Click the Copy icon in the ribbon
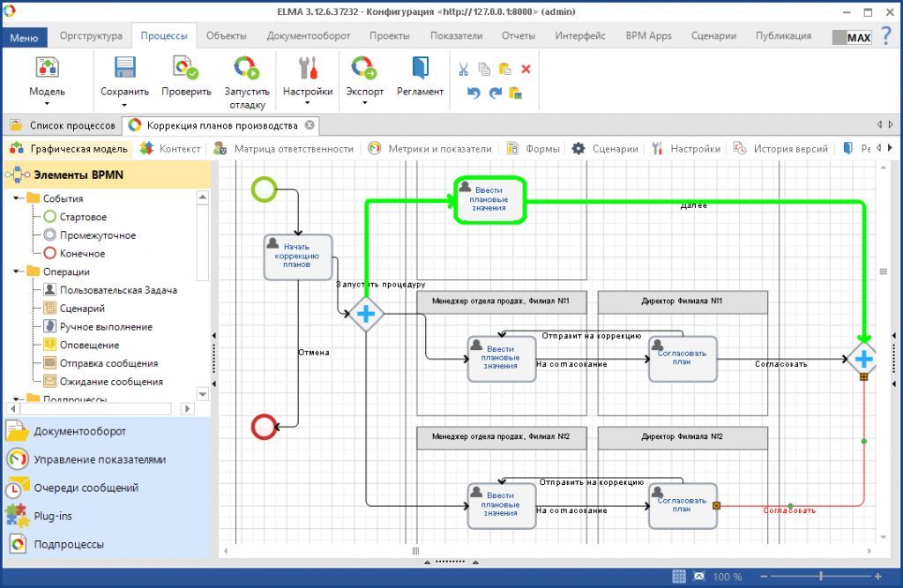Image resolution: width=903 pixels, height=588 pixels. click(x=484, y=69)
